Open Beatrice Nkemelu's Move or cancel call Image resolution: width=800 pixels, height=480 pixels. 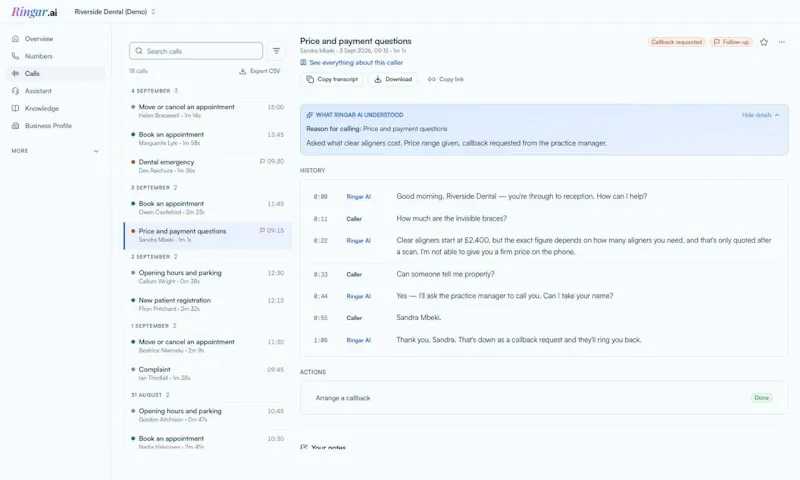(208, 346)
